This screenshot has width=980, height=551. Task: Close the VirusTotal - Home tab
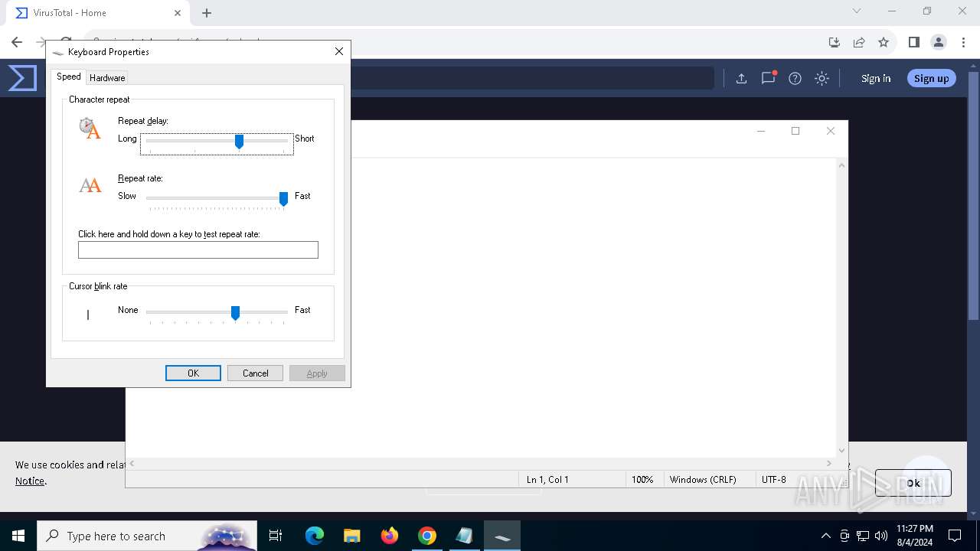tap(178, 12)
